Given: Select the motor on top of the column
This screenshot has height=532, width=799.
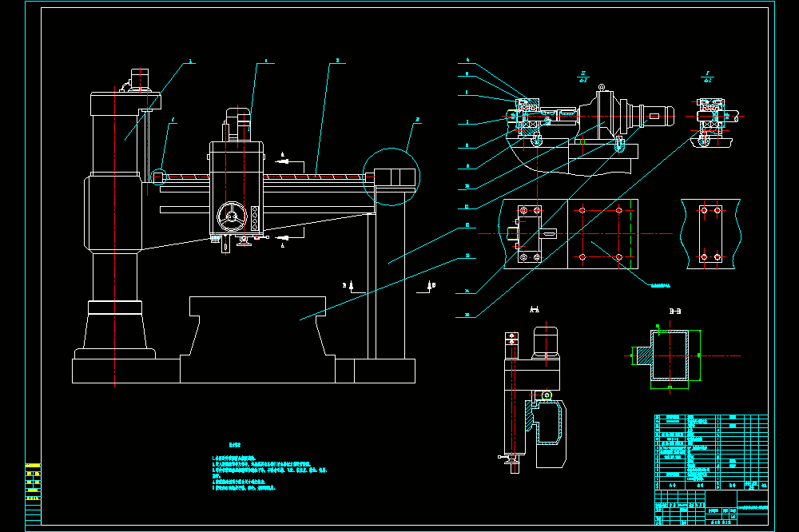Looking at the screenshot, I should pos(138,81).
